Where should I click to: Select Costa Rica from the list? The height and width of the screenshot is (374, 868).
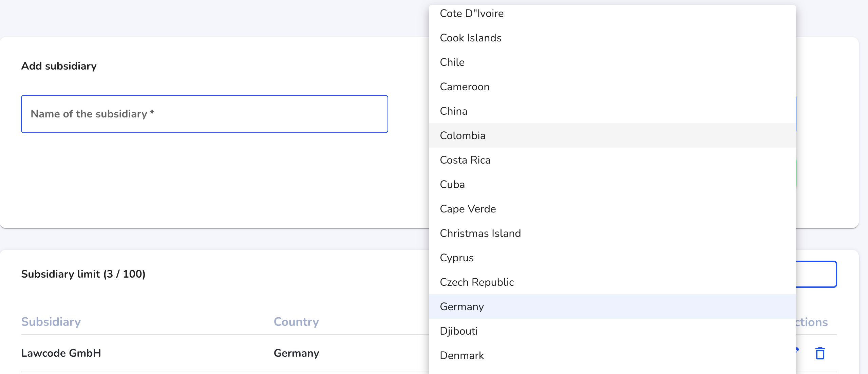point(612,160)
